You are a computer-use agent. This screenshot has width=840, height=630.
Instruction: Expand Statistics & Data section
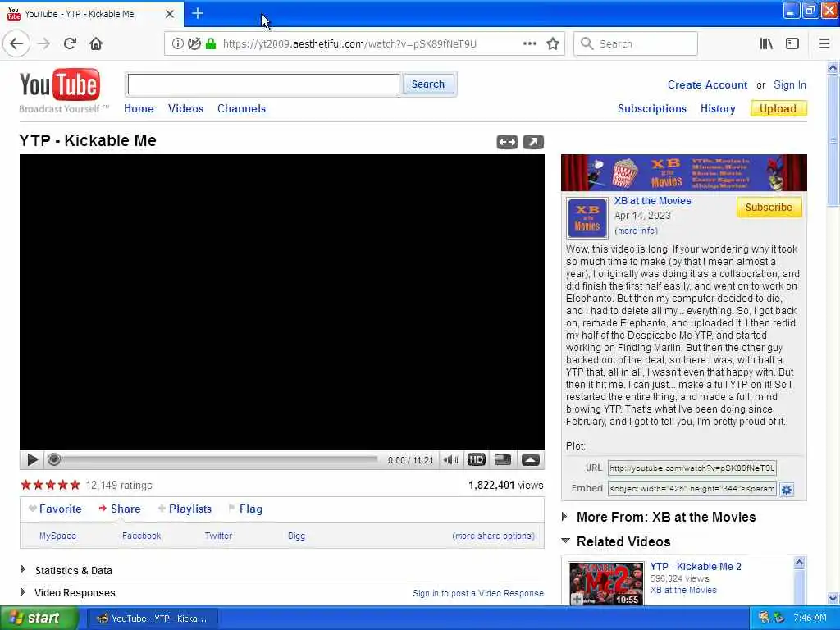(23, 569)
